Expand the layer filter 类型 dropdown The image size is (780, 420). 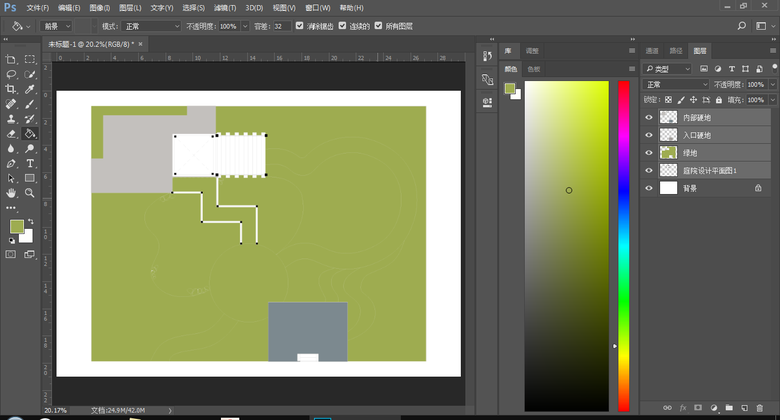[668, 69]
